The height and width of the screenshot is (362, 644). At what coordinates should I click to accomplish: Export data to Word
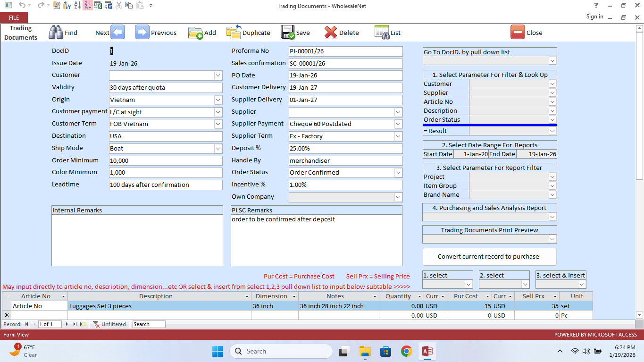point(108,6)
